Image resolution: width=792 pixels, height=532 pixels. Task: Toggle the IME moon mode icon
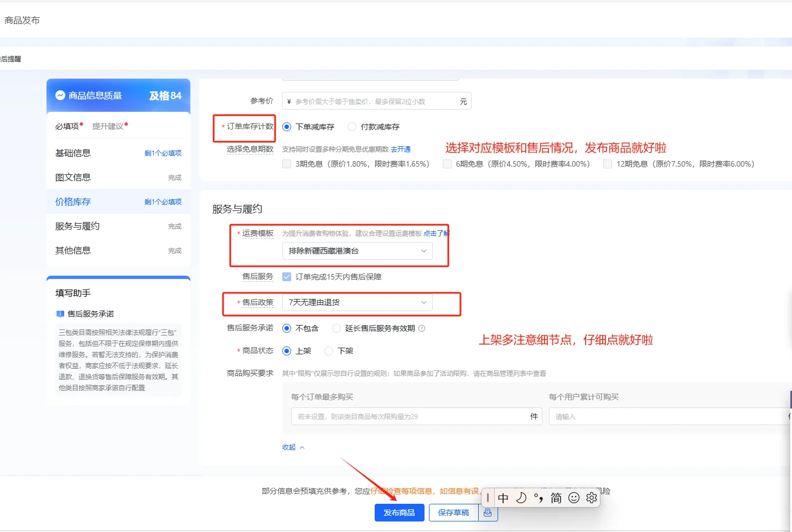pyautogui.click(x=521, y=498)
